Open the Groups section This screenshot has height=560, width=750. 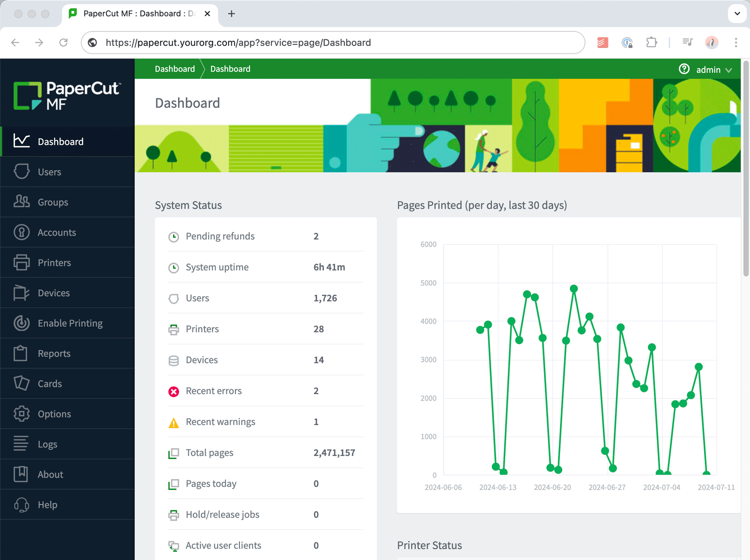point(67,202)
